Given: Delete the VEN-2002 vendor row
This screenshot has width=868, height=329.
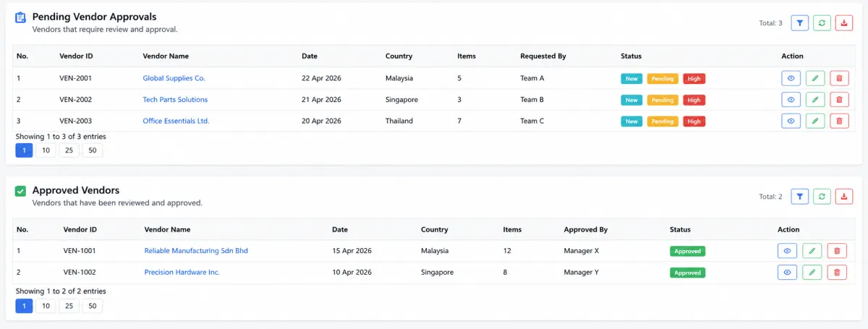Looking at the screenshot, I should point(839,100).
